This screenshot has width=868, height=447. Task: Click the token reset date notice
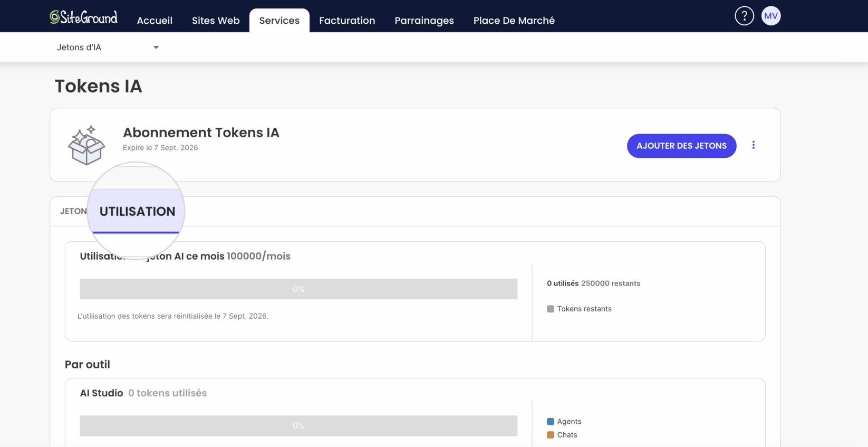[x=173, y=316]
